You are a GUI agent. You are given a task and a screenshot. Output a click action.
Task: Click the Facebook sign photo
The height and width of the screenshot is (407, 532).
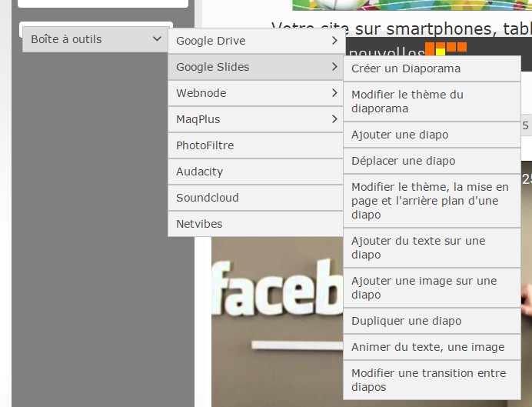click(278, 322)
